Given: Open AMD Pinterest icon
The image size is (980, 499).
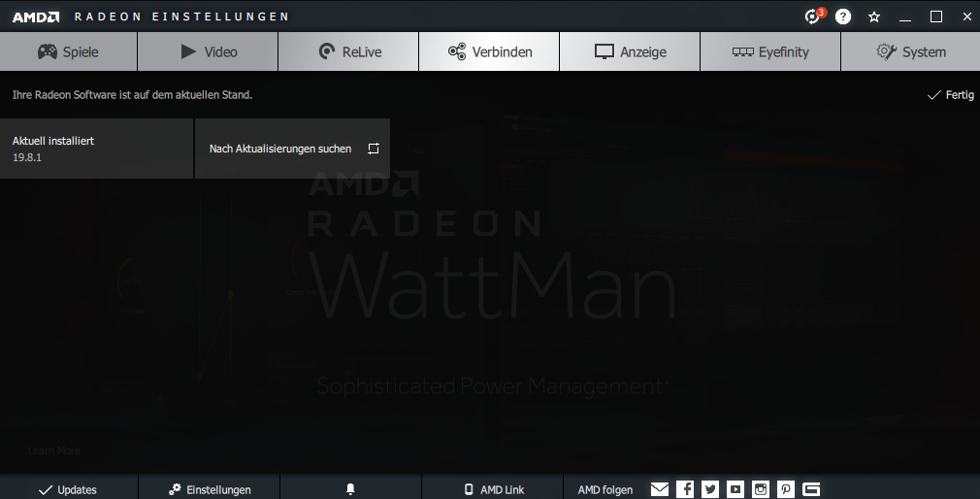Looking at the screenshot, I should (786, 489).
